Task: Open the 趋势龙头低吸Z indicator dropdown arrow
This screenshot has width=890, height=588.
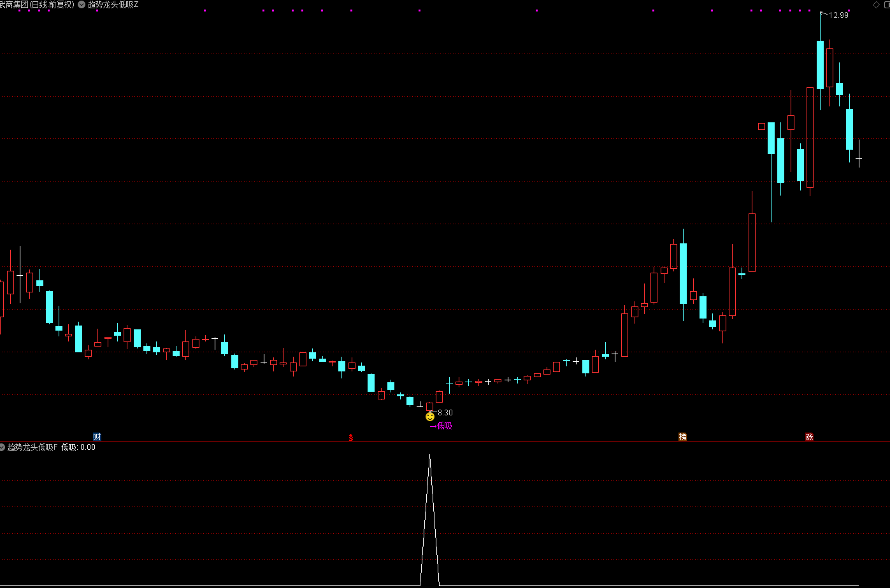Action: pos(82,4)
